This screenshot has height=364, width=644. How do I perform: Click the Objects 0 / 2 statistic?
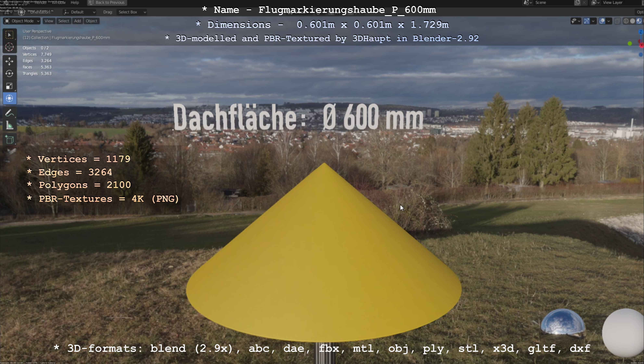click(x=36, y=48)
